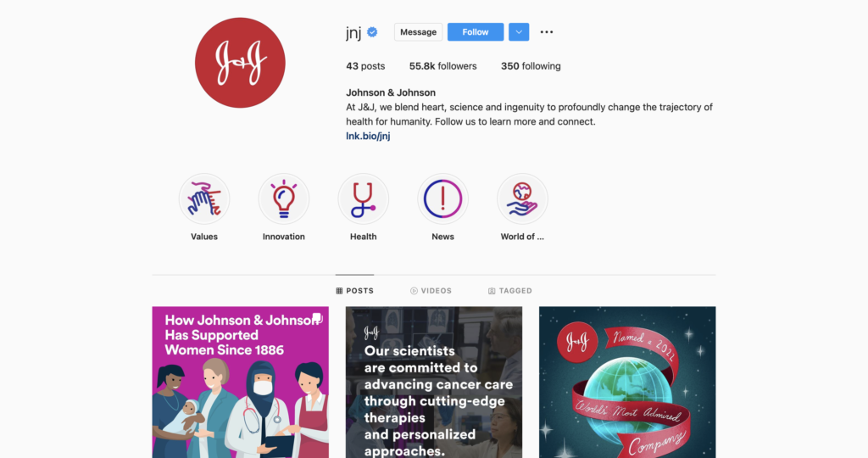
Task: Open the World's Most Admired Company post
Action: pyautogui.click(x=627, y=383)
